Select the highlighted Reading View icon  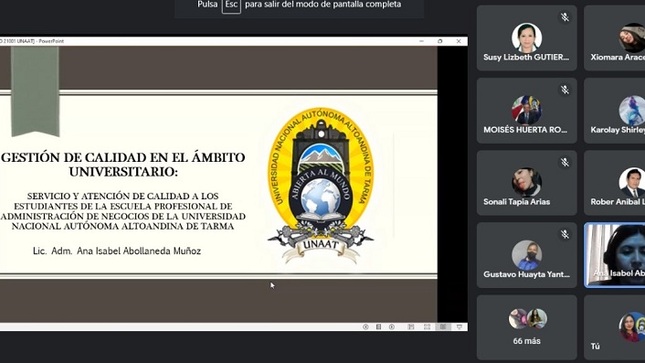click(x=443, y=327)
